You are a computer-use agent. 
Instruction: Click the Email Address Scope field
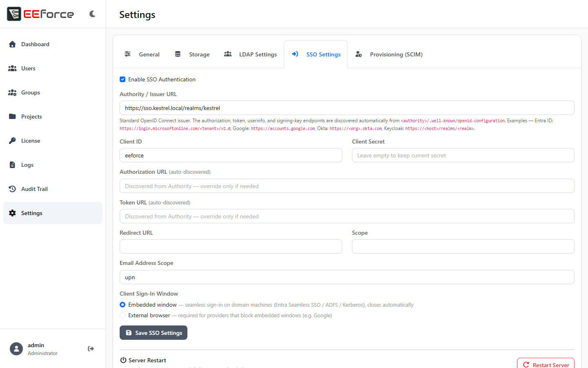[x=347, y=277]
